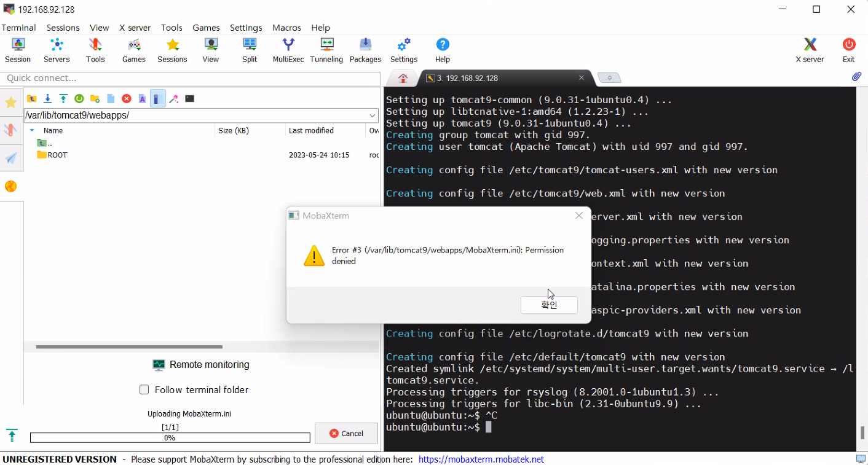Click the Quick connect input field
Viewport: 868px width, 465px height.
tap(190, 78)
